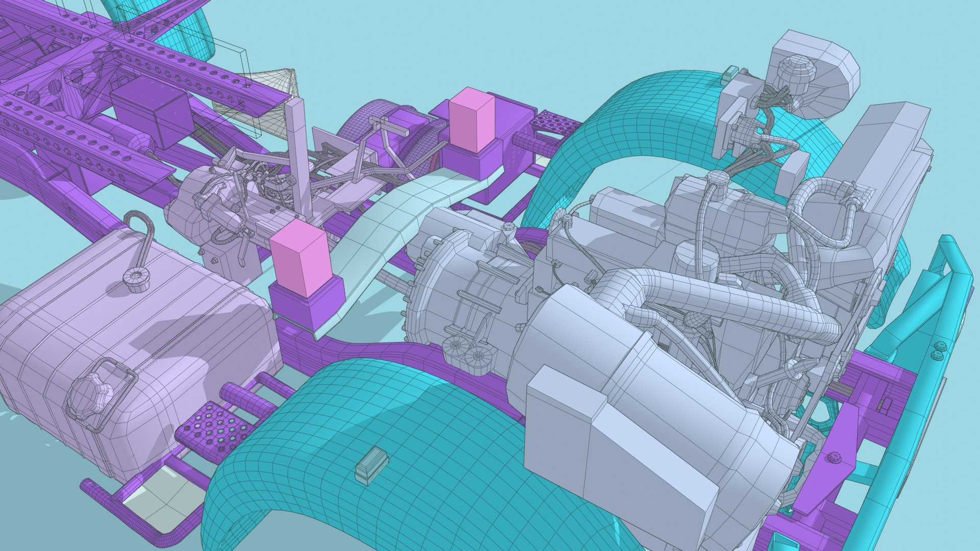Select the small marker light on front fender
The height and width of the screenshot is (551, 980).
point(372,463)
